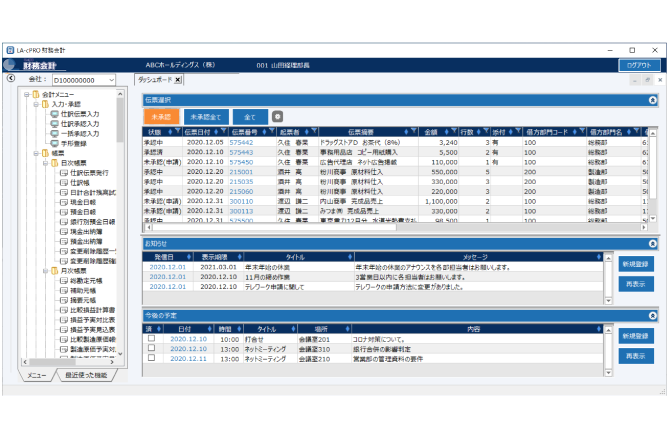Viewport: 669px width, 438px height.
Task: Click the sort arrows on 発信日 column
Action: coord(189,257)
